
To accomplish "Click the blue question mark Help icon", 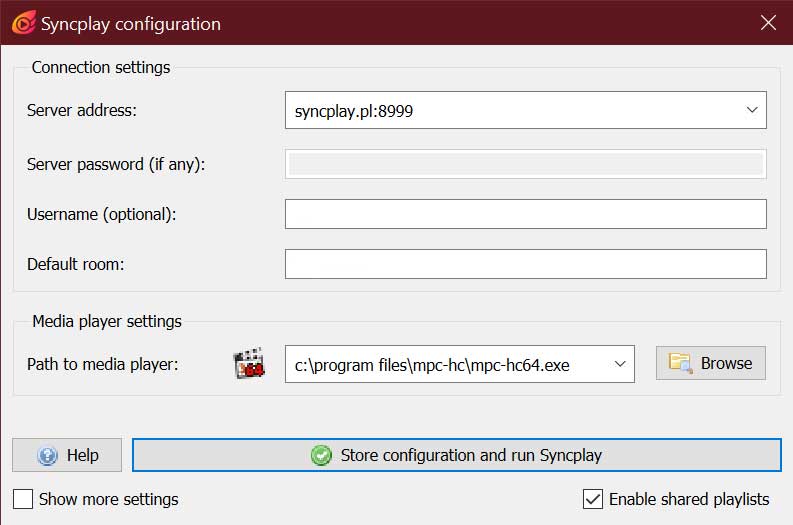I will point(47,456).
